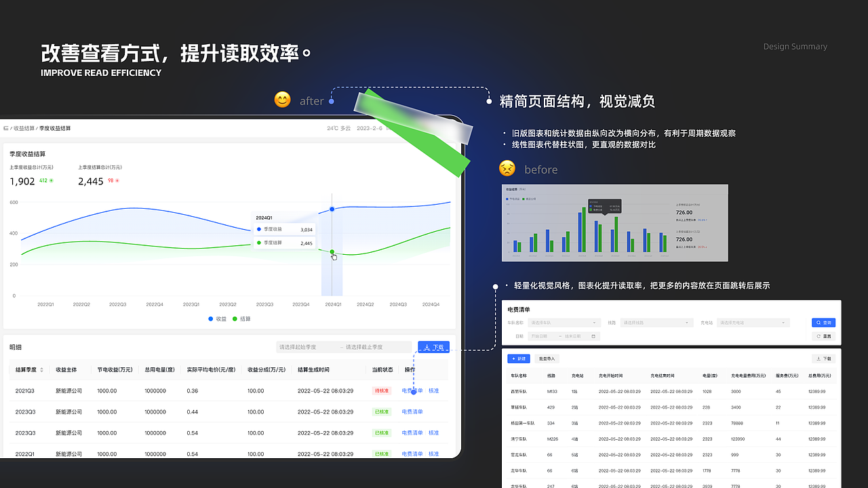The image size is (868, 488).
Task: Click the 1,902 上季度收益总计 value
Action: coord(22,181)
